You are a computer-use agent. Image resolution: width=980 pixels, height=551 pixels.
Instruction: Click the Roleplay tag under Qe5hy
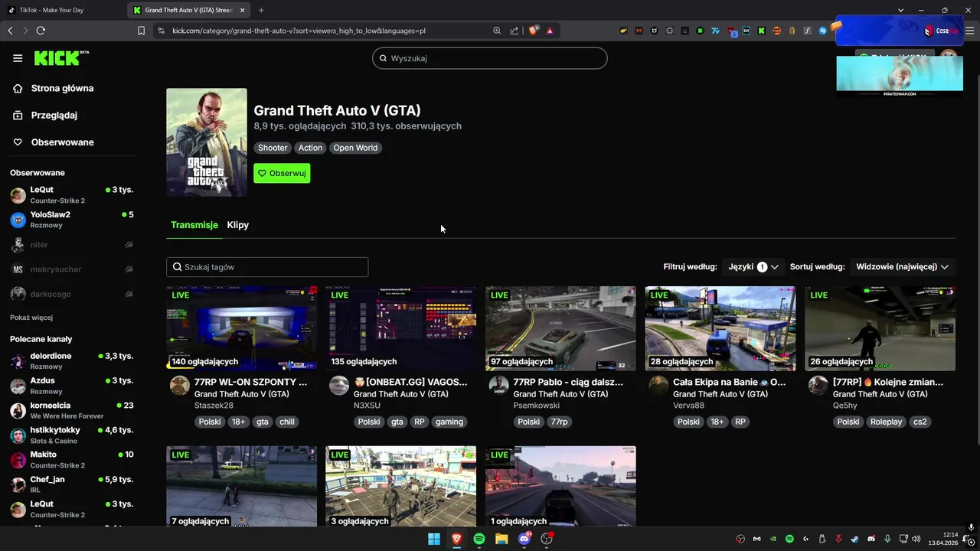(886, 422)
